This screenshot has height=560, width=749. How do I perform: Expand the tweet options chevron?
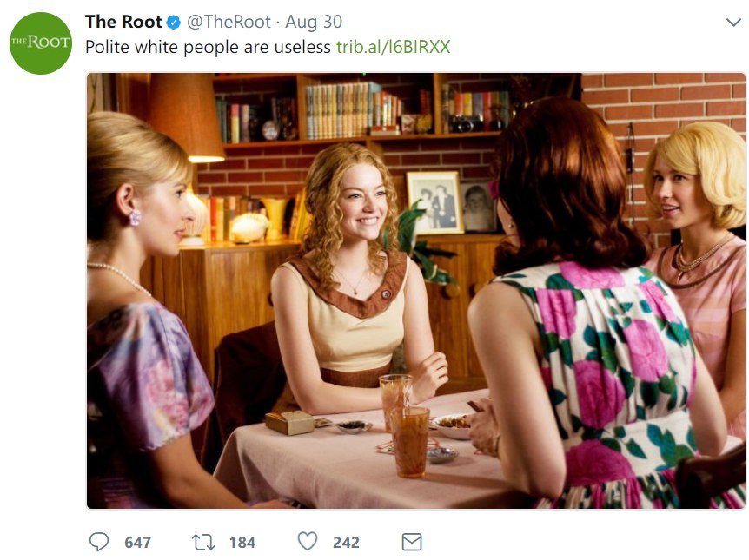point(733,22)
